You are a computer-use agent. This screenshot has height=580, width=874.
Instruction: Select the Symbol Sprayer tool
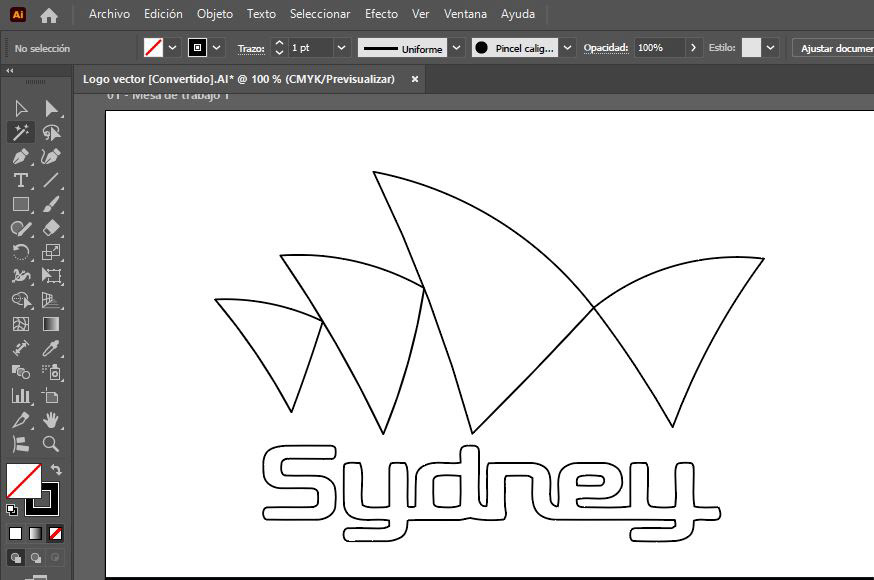(x=51, y=372)
